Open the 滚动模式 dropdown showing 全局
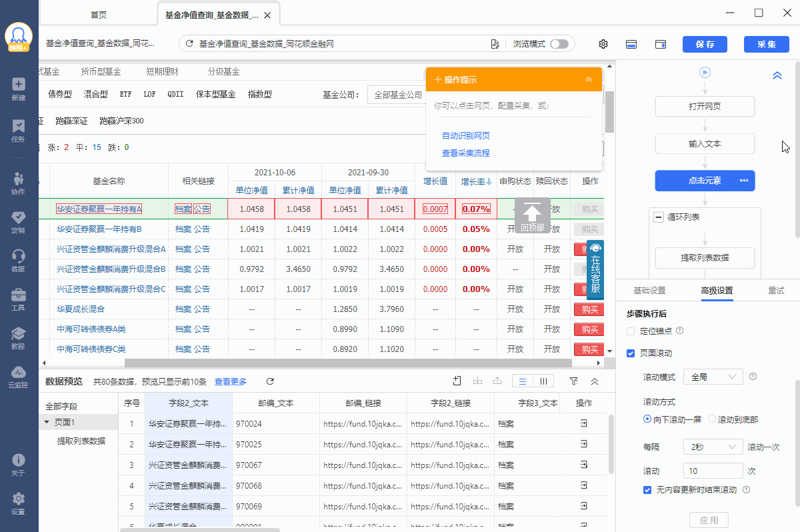Image resolution: width=800 pixels, height=532 pixels. tap(713, 377)
